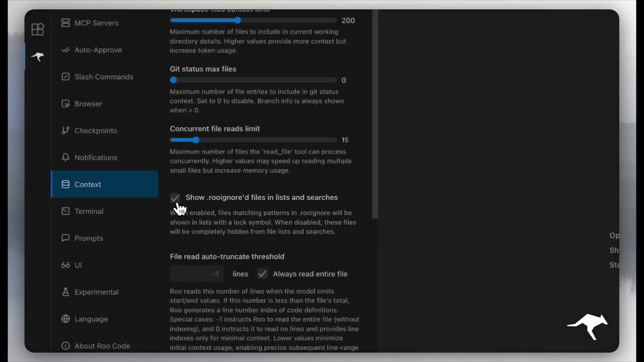Open UI settings section
Screen dimensions: 644x362
tap(105, 265)
